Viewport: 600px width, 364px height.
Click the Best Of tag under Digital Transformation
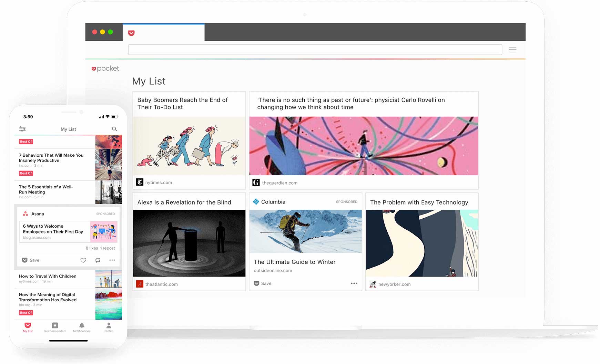[x=26, y=313]
